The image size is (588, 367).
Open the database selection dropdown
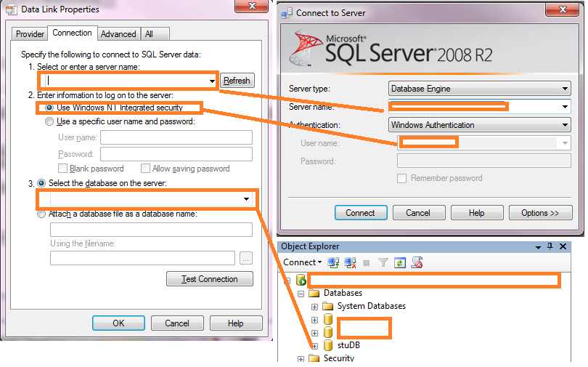point(246,199)
